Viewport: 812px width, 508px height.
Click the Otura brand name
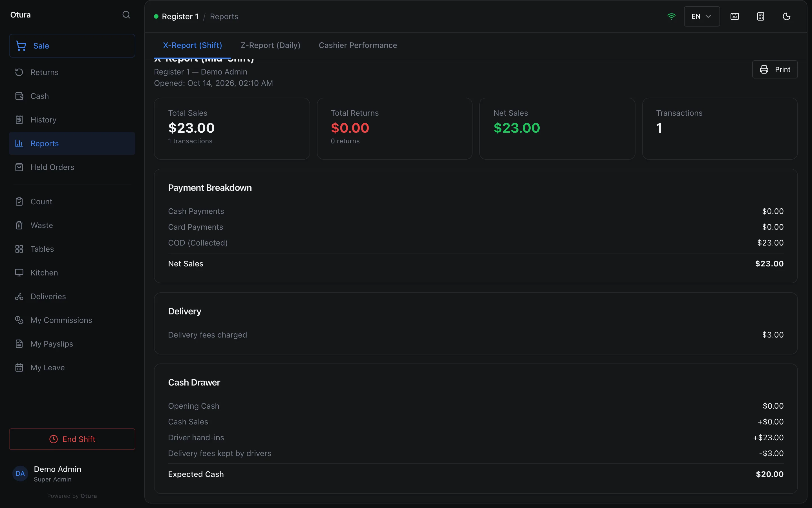(x=21, y=15)
